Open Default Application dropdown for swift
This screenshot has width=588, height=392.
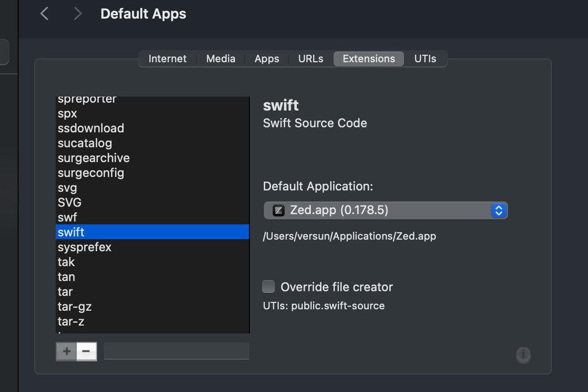click(x=385, y=211)
